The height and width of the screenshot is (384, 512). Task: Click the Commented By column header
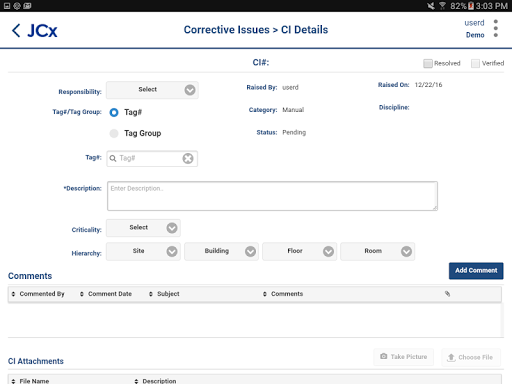coord(42,294)
